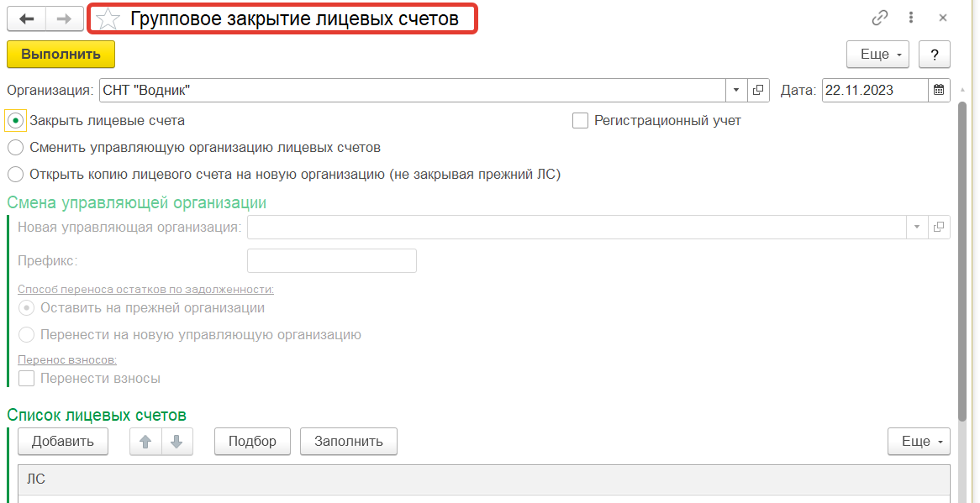
Task: Tick the Перенести взносы checkbox
Action: click(26, 378)
